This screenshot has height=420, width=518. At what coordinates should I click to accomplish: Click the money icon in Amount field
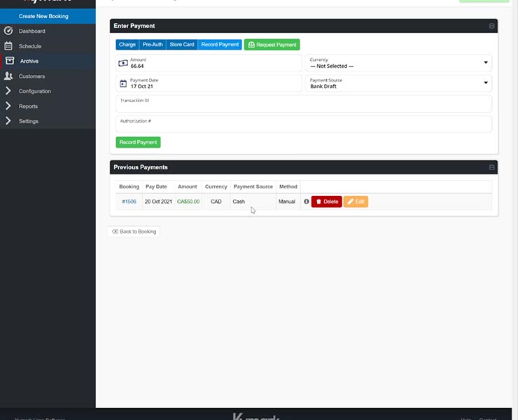[x=123, y=63]
